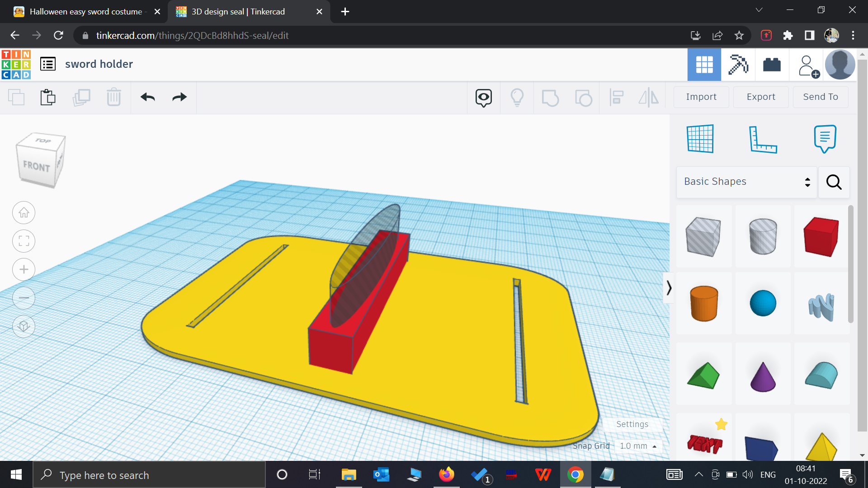Expand the Snap Grid 1.0 mm dropdown
The image size is (868, 488).
pos(638,446)
